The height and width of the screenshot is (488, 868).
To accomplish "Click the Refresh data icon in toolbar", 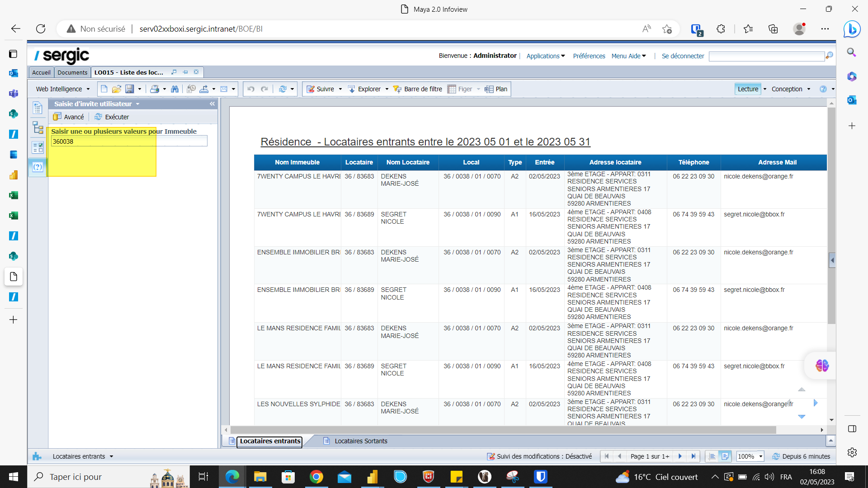I will pos(283,89).
